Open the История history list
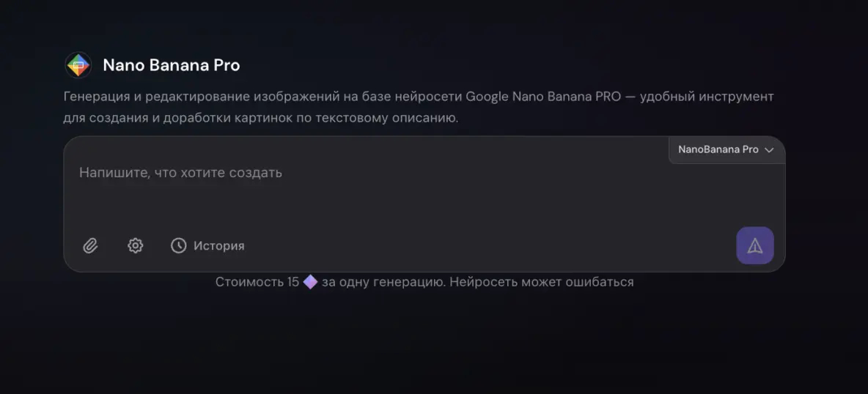This screenshot has height=394, width=868. pyautogui.click(x=218, y=246)
